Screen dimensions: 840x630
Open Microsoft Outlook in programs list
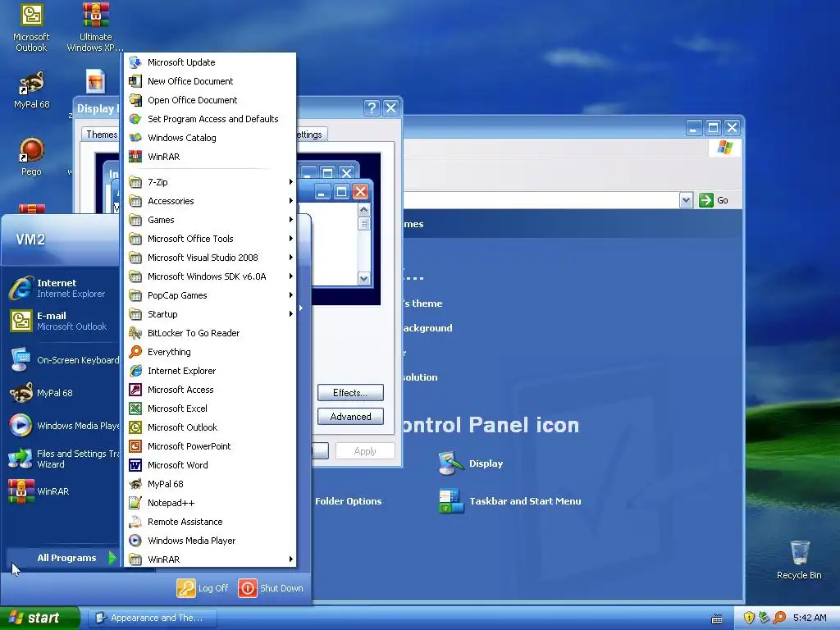(210, 427)
